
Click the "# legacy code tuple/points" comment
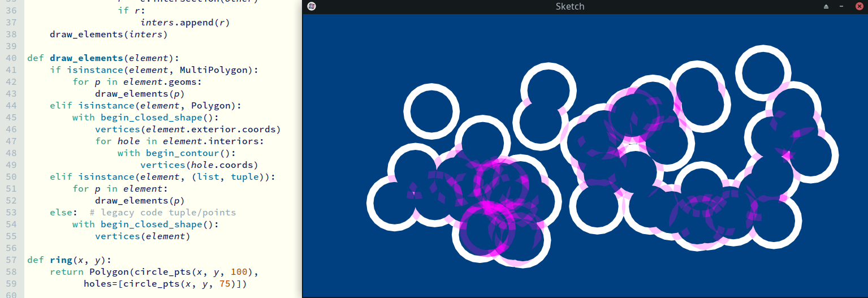click(x=162, y=213)
